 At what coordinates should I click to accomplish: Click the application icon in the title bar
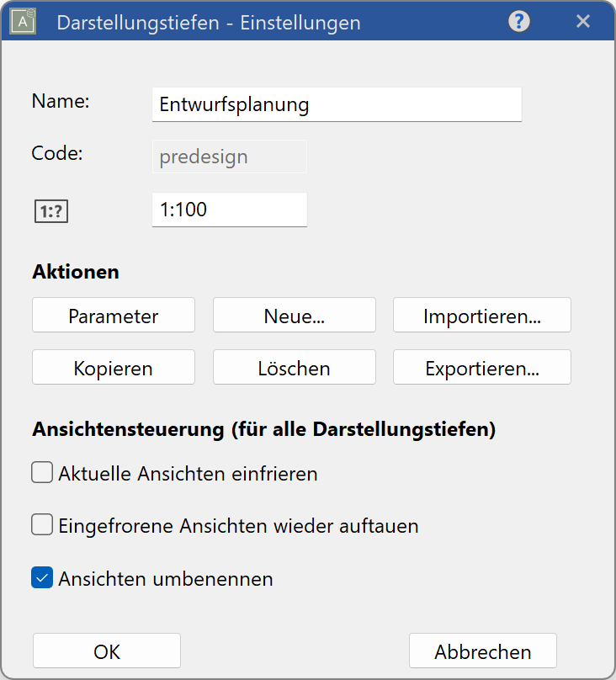click(22, 21)
